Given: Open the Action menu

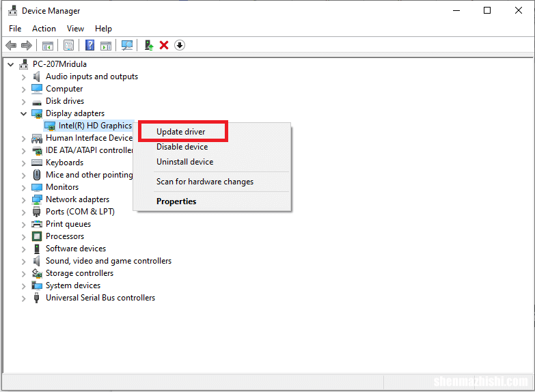Looking at the screenshot, I should [x=44, y=29].
